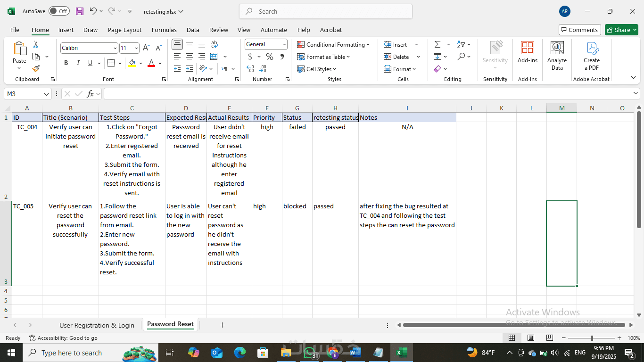Expand Cell Styles menu
The height and width of the screenshot is (362, 644).
[x=317, y=69]
